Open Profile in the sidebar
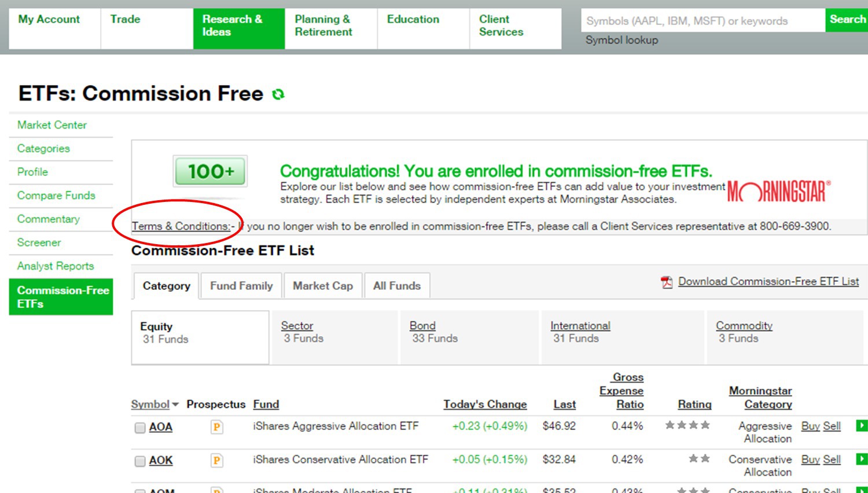 point(32,172)
